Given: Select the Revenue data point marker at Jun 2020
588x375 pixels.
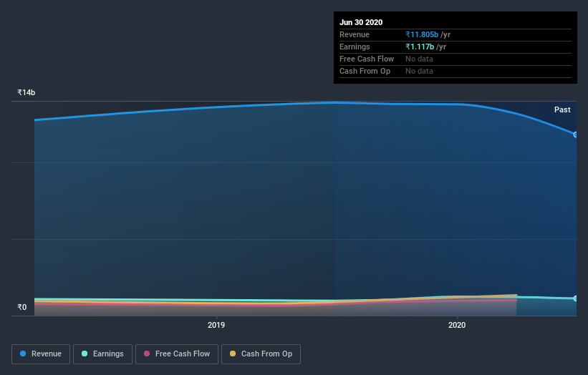Looking at the screenshot, I should [575, 135].
